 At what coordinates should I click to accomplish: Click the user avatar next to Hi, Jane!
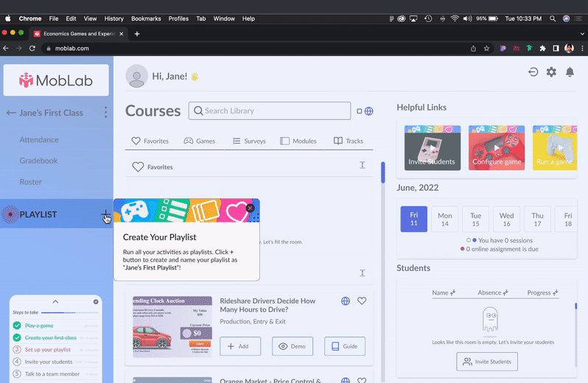point(136,76)
